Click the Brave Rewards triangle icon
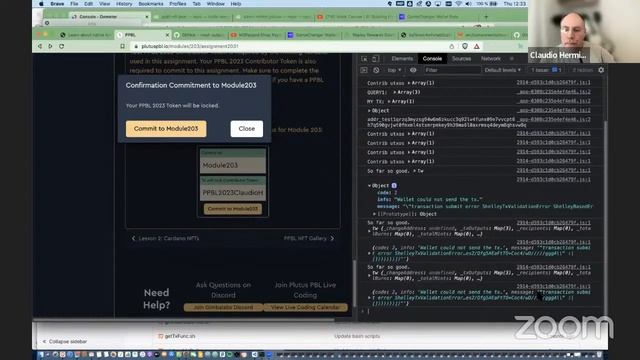Viewport: 640px width, 360px height. [477, 47]
